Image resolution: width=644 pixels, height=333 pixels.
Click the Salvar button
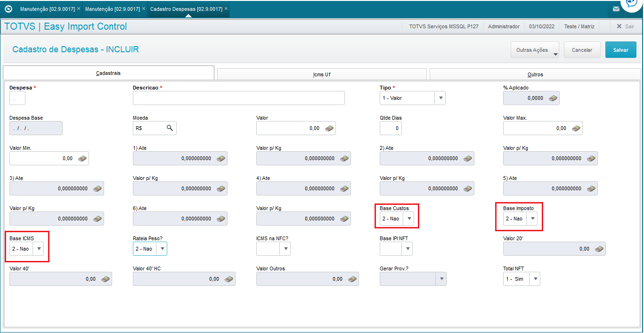(620, 50)
